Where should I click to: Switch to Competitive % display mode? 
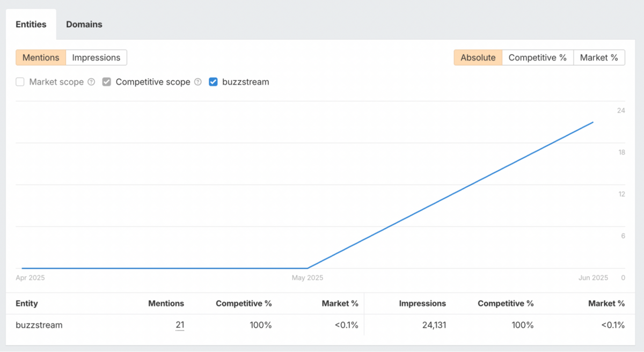[x=538, y=57]
